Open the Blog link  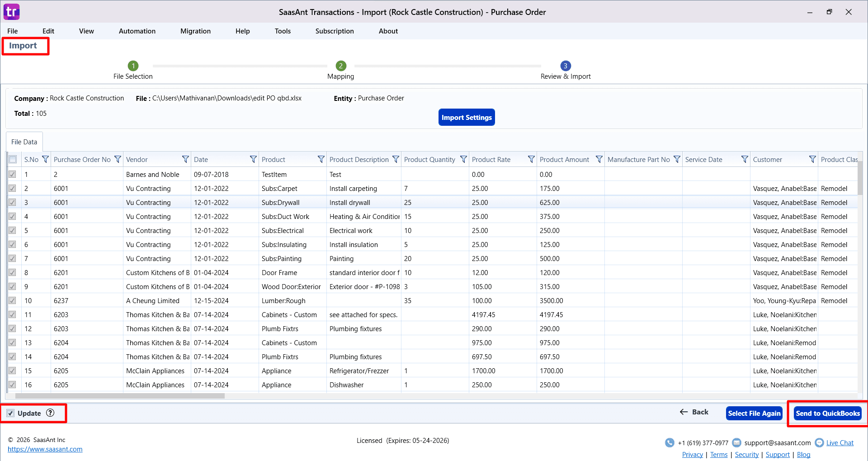click(x=803, y=455)
